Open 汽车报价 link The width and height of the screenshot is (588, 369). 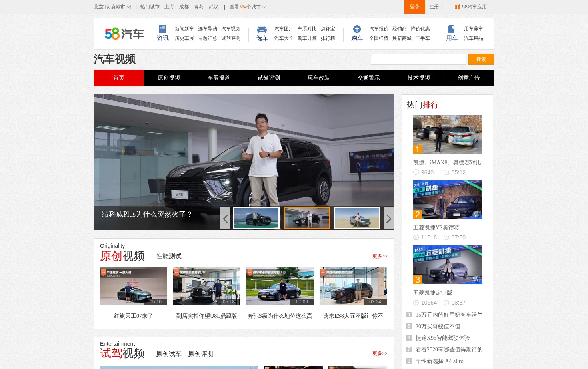pyautogui.click(x=379, y=29)
